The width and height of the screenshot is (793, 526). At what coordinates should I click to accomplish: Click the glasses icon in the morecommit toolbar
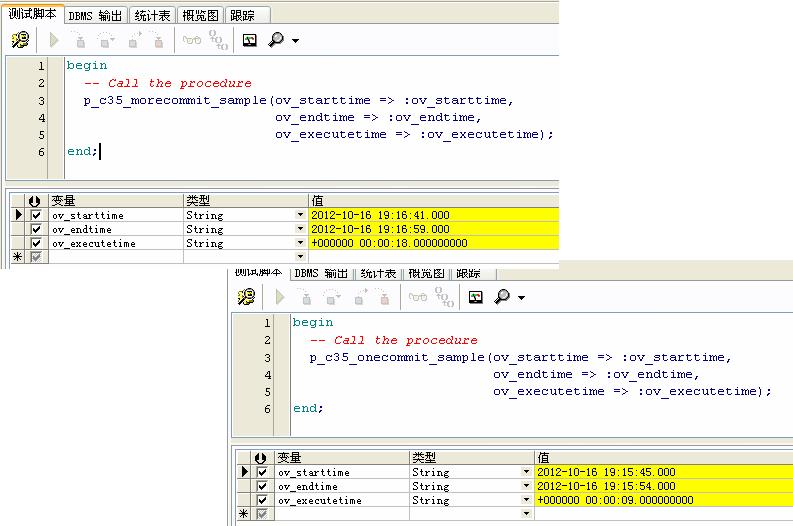[x=191, y=40]
